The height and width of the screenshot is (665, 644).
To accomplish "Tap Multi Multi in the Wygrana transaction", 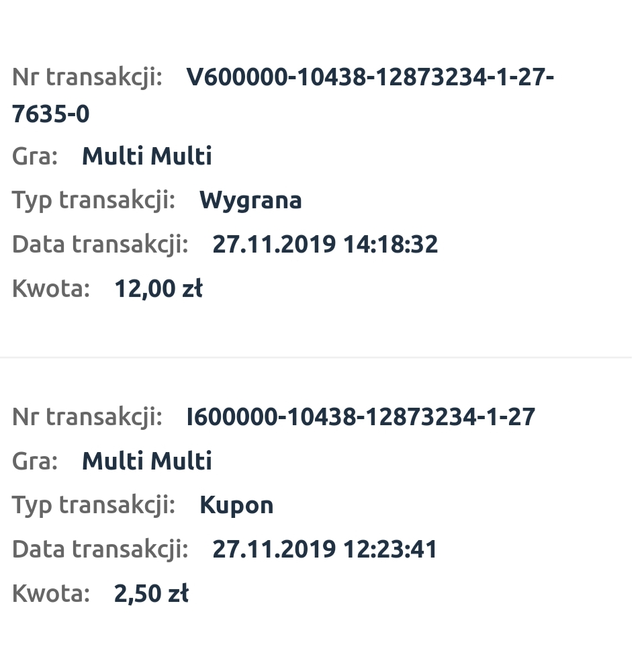I will point(147,157).
